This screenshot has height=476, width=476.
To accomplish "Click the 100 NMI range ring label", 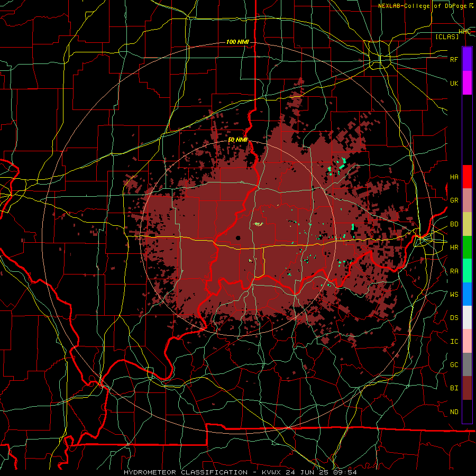I will point(237,42).
